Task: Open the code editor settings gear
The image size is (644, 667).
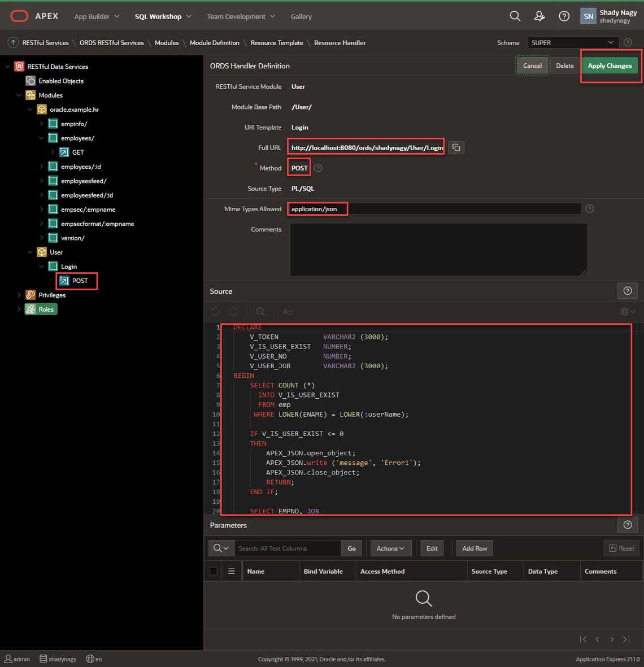Action: (626, 312)
